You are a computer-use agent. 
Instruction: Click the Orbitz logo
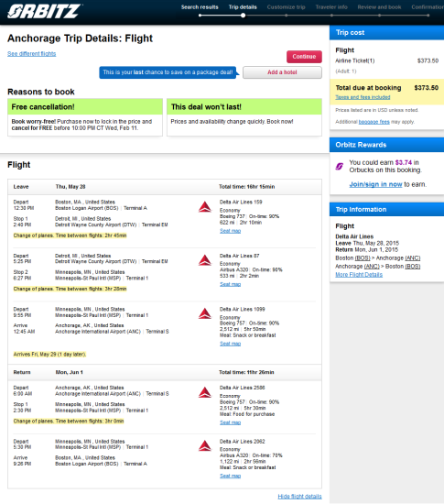click(x=44, y=11)
